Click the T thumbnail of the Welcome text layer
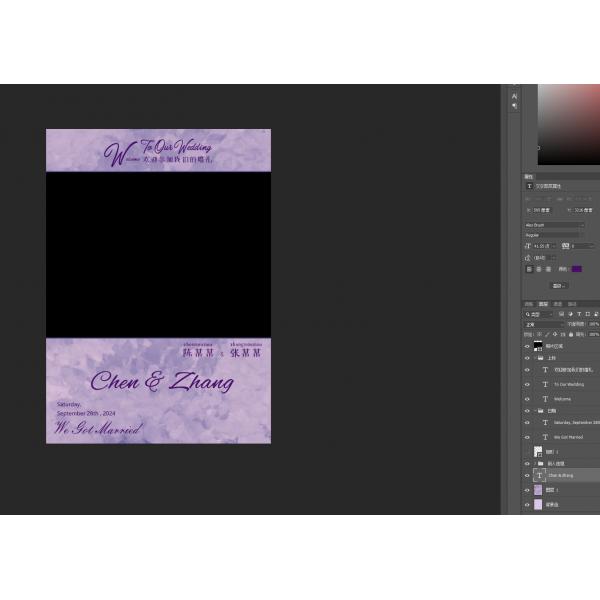Screen dimensions: 600x600 click(545, 397)
